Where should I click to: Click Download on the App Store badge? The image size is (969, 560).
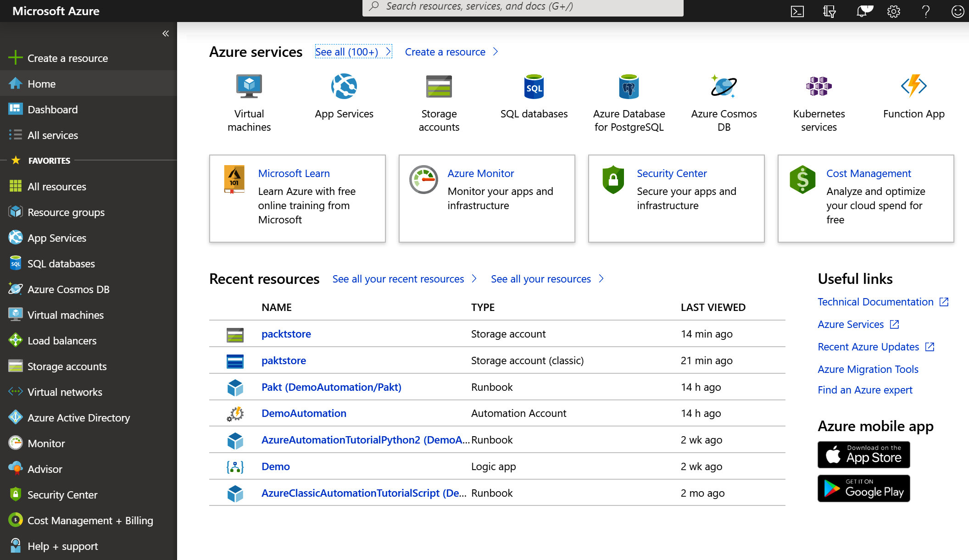coord(863,455)
